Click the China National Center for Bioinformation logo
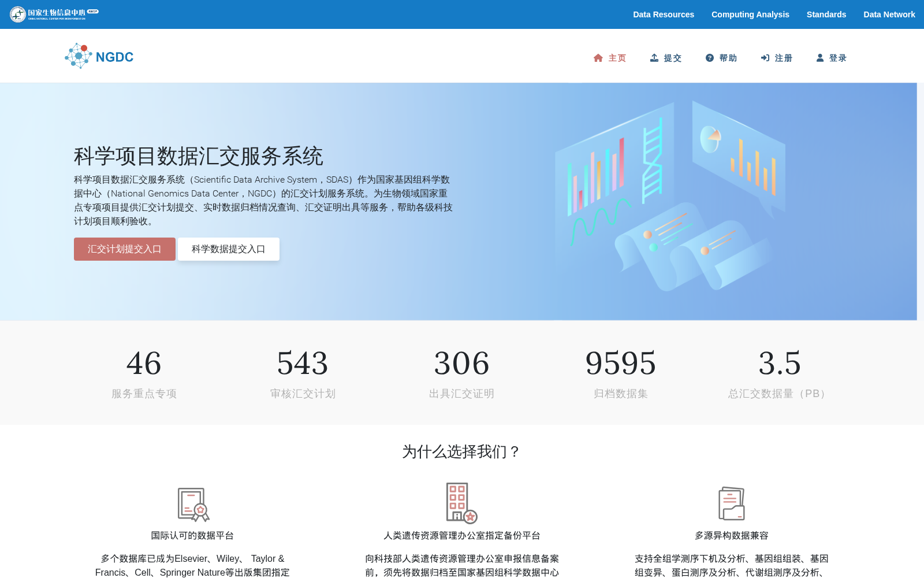 (x=54, y=14)
